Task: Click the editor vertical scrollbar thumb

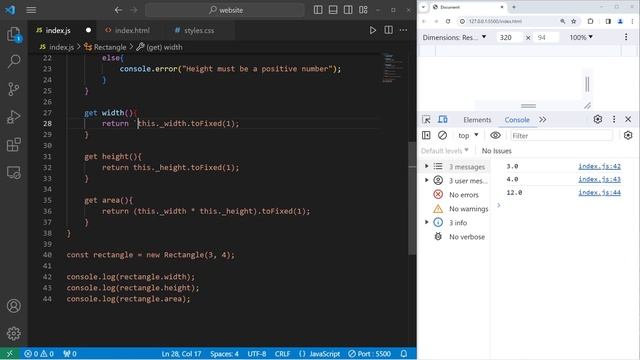Action: [412, 198]
